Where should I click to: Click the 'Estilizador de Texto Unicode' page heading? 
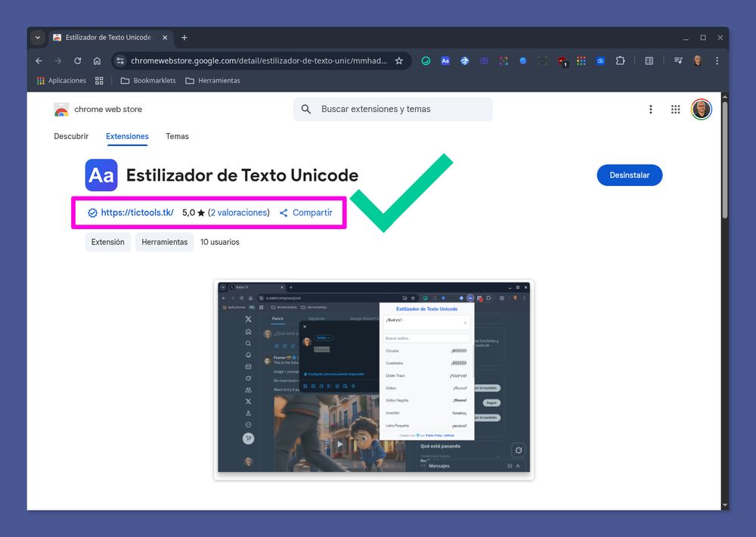click(242, 175)
